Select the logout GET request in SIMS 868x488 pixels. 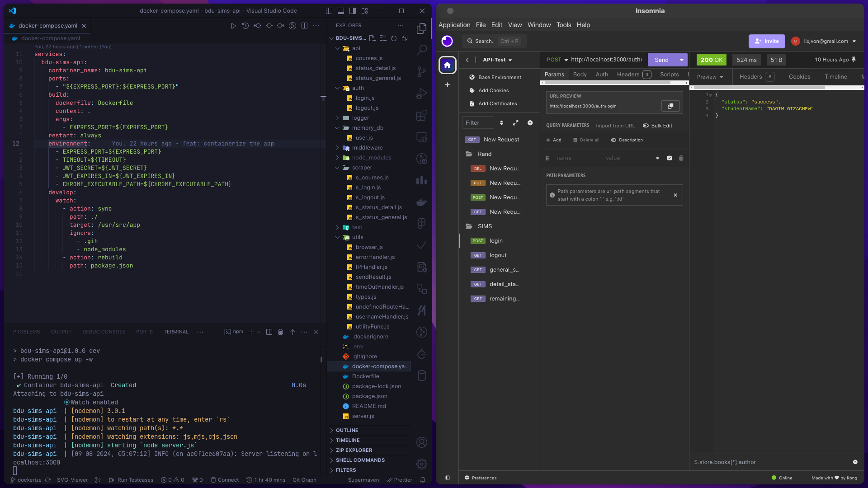point(498,255)
